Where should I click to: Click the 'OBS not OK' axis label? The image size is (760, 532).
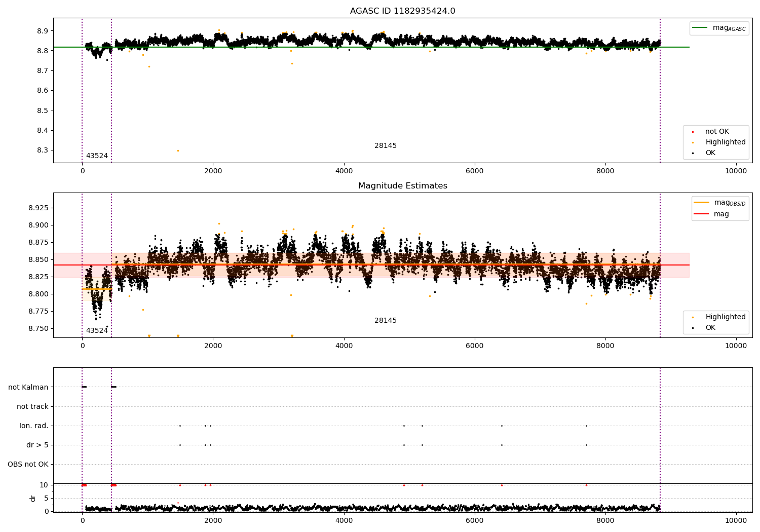tap(28, 464)
